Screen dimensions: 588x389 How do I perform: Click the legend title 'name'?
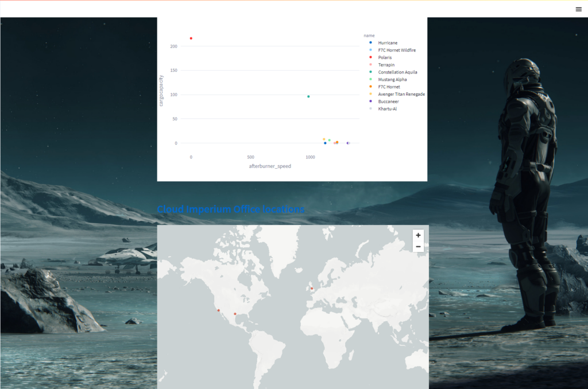point(369,36)
